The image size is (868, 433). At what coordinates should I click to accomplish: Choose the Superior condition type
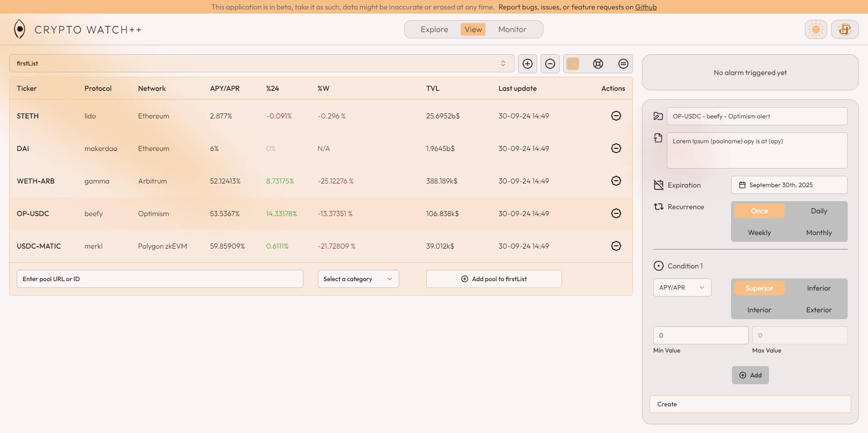[759, 288]
